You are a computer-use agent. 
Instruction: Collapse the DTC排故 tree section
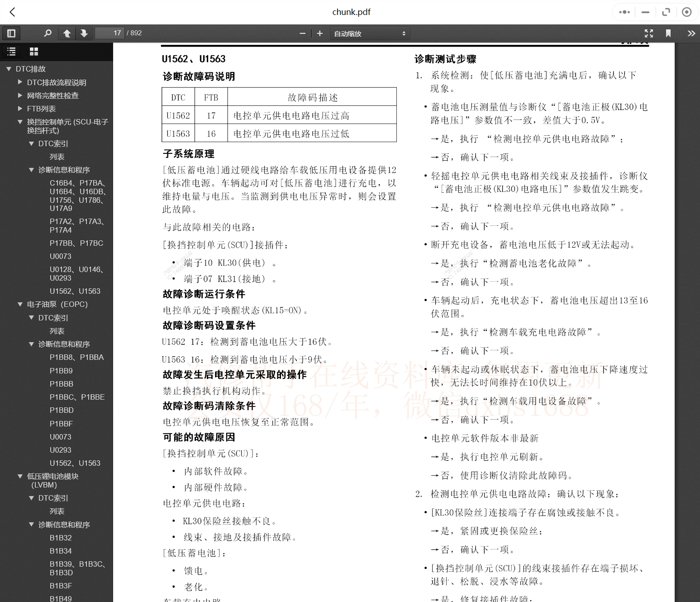(8, 69)
